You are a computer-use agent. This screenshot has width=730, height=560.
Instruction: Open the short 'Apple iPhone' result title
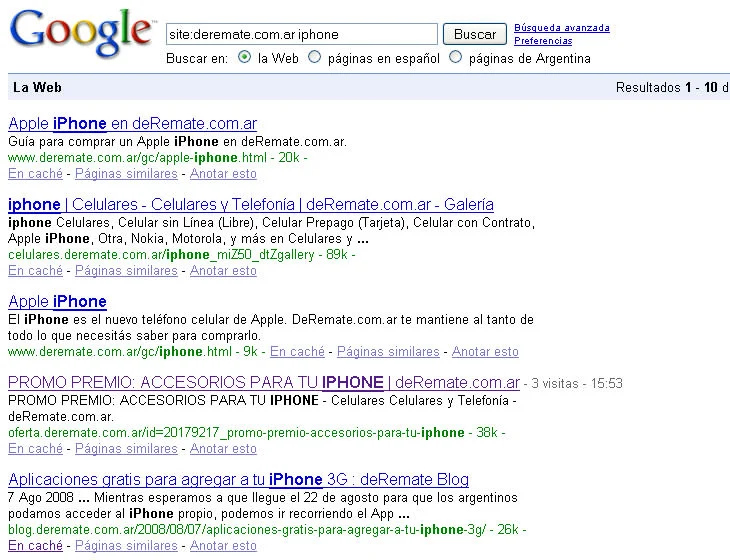click(x=57, y=302)
